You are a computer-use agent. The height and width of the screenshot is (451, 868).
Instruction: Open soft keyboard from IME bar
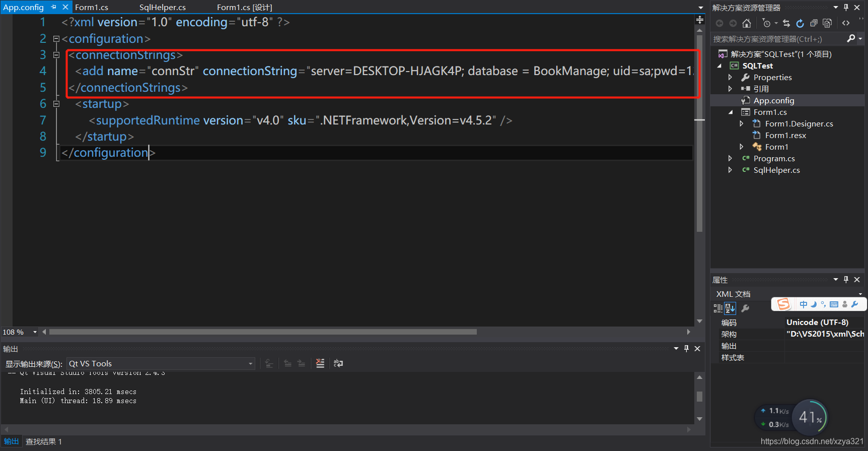[x=834, y=304]
